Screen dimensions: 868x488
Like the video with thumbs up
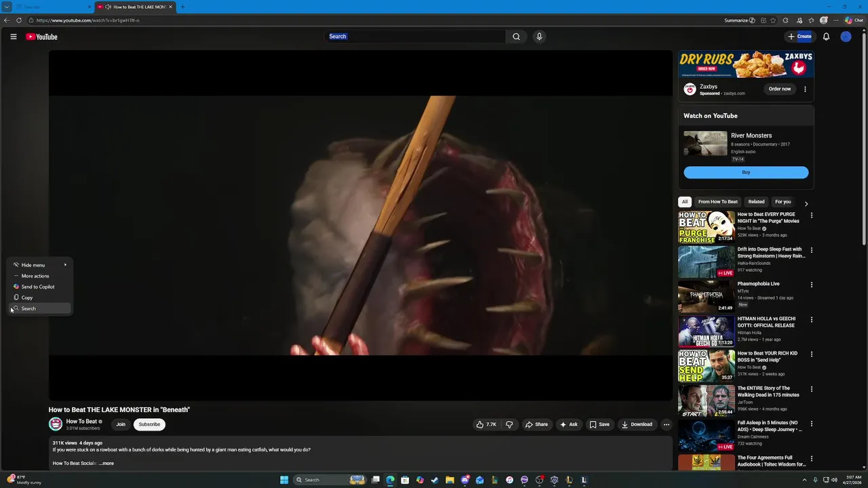click(x=486, y=424)
